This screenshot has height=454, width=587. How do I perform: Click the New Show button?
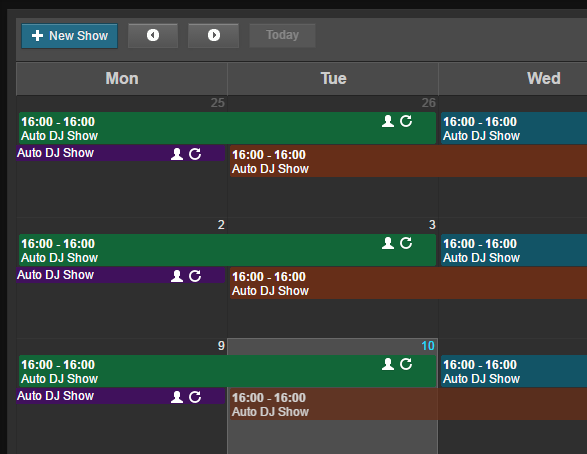pyautogui.click(x=70, y=36)
